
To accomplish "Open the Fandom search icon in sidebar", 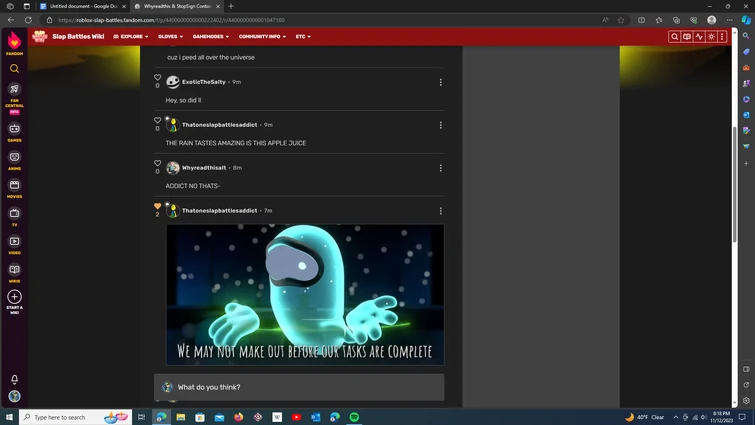I will tap(14, 69).
